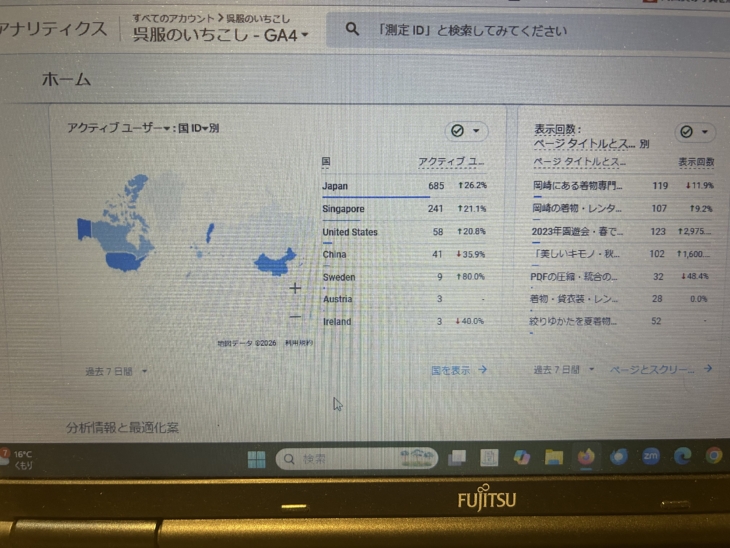
Task: Click すべてのアカウント breadcrumb
Action: click(172, 18)
